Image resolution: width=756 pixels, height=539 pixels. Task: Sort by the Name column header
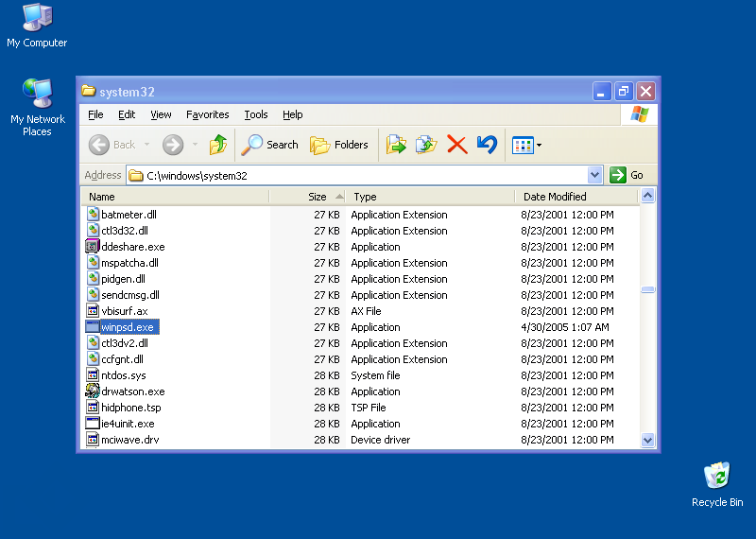tap(175, 197)
